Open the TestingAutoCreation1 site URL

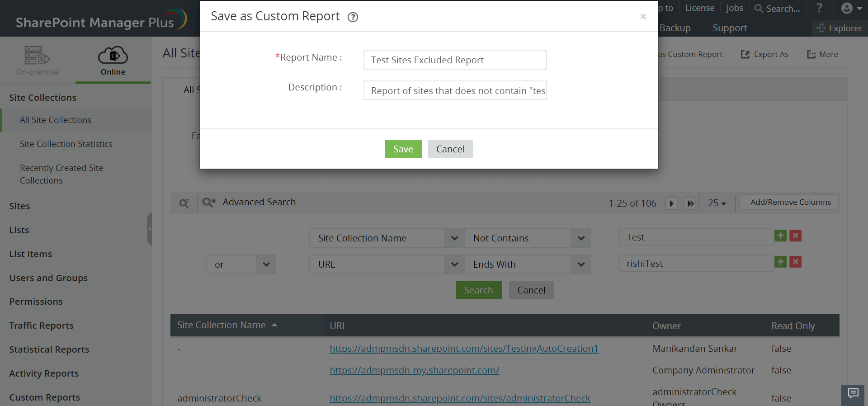tap(464, 349)
